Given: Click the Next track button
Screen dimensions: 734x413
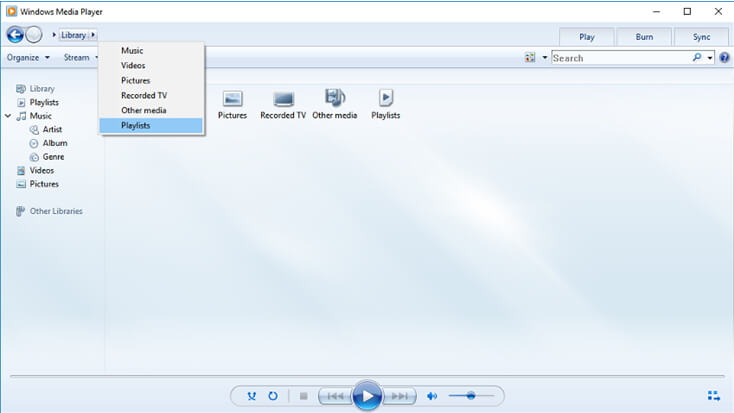Looking at the screenshot, I should pos(399,396).
